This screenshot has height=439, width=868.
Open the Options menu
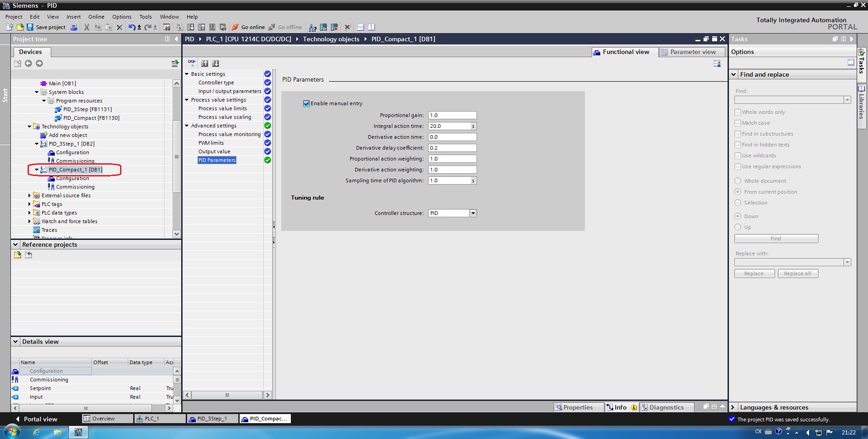pos(122,17)
